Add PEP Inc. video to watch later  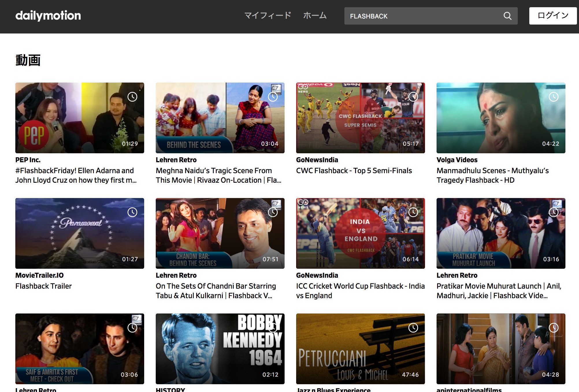tap(132, 97)
